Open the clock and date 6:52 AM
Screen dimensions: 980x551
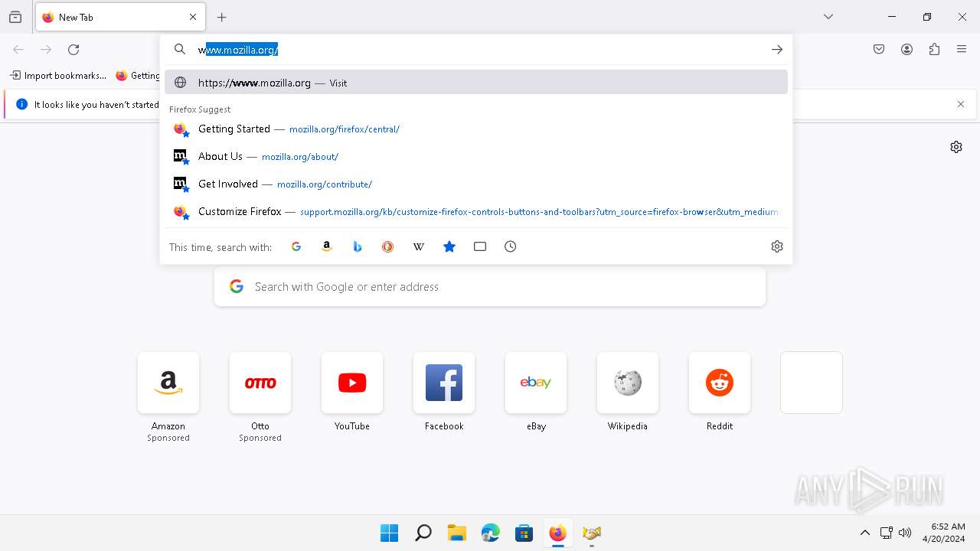pos(943,533)
